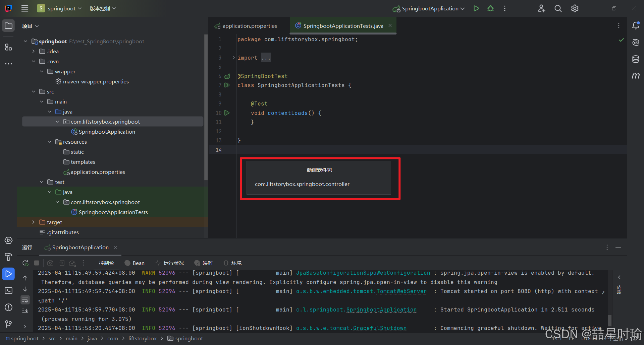Screen dimensions: 644x345
Task: Toggle soft-wrap in console
Action: (25, 300)
